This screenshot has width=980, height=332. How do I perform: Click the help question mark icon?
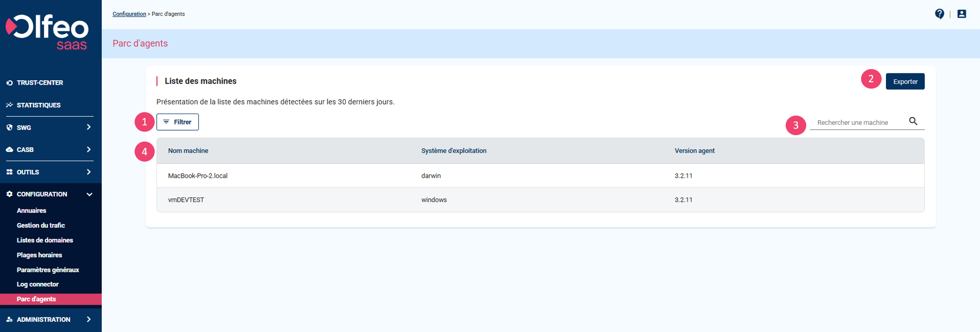pyautogui.click(x=939, y=14)
